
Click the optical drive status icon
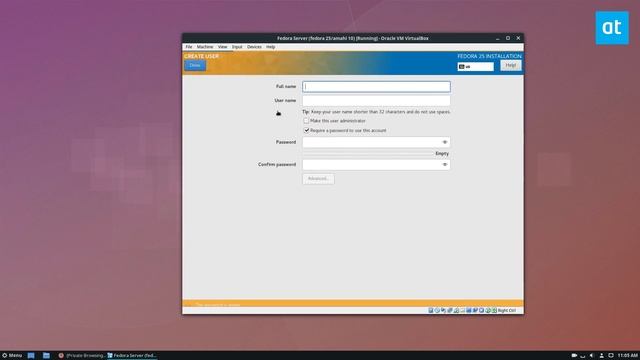[437, 311]
